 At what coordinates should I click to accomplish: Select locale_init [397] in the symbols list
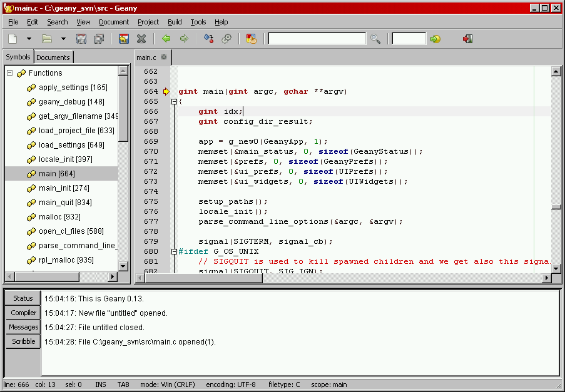[x=66, y=159]
